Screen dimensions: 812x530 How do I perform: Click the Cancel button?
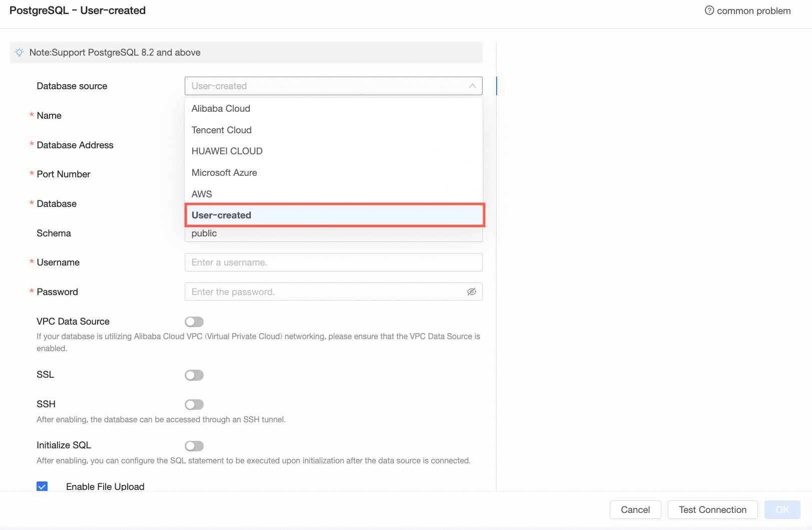[x=635, y=510]
